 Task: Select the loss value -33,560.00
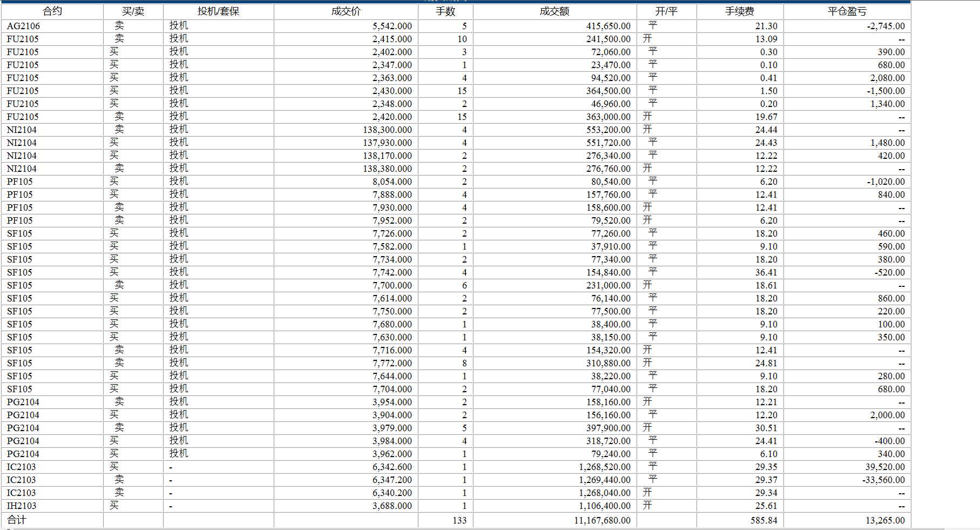click(883, 480)
